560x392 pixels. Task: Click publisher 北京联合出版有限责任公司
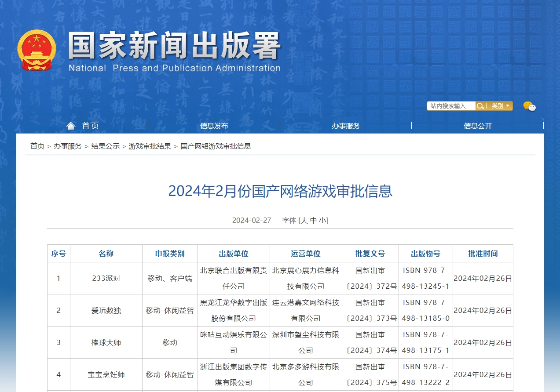pos(234,279)
